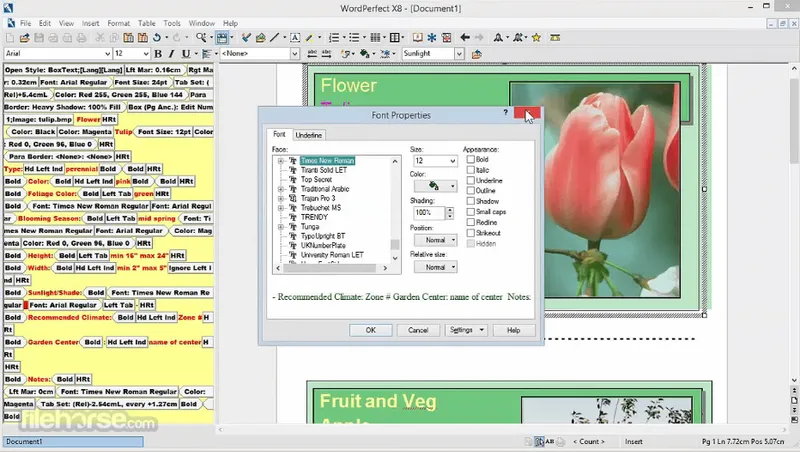
Task: Click the Numbering list toolbar icon
Action: 334,38
